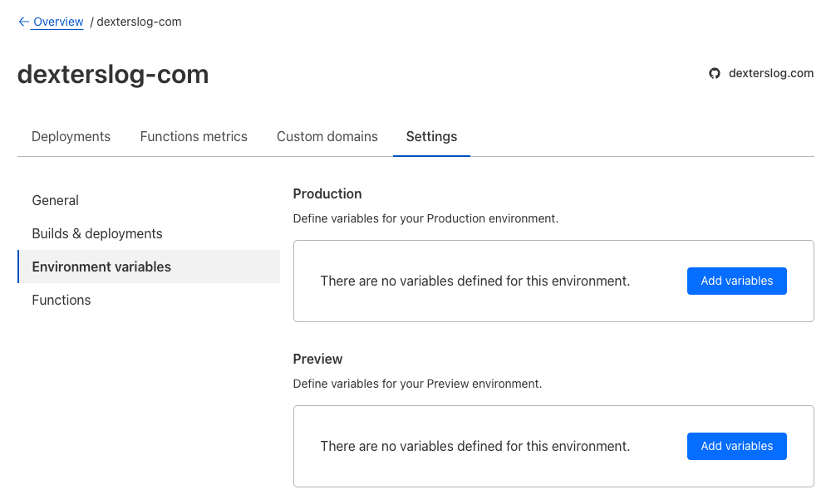The image size is (831, 504).
Task: Open General settings in the sidebar
Action: coord(55,200)
